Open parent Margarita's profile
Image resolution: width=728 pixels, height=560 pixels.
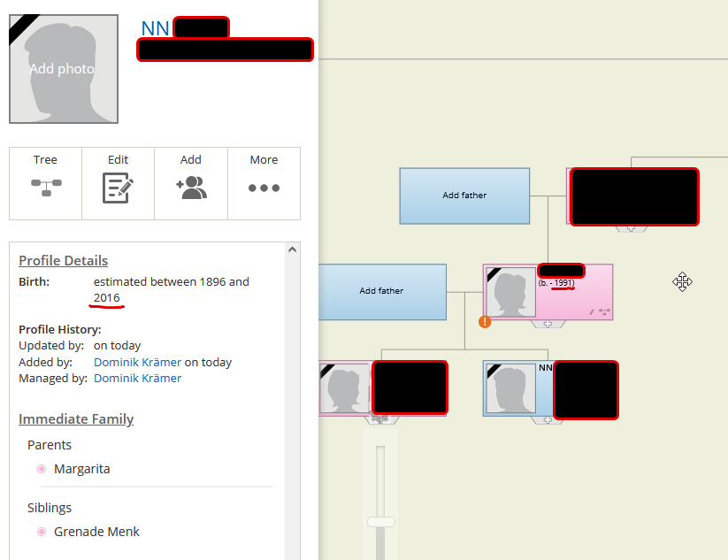(x=81, y=469)
